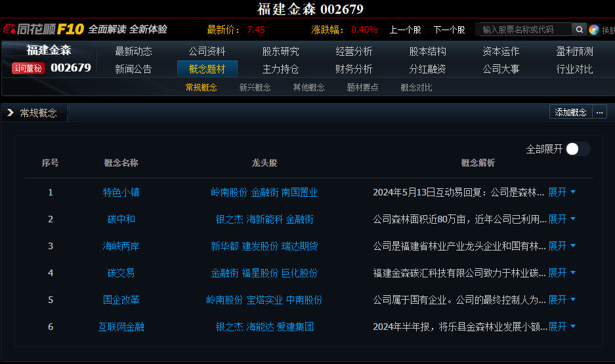The image size is (615, 364).
Task: Switch to the 概念对比 sub-tab
Action: [416, 87]
